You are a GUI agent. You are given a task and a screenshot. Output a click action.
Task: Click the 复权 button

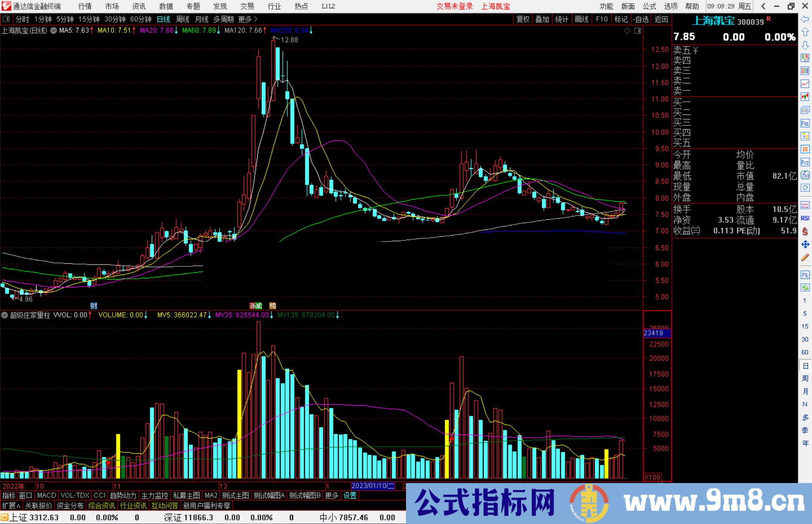523,19
